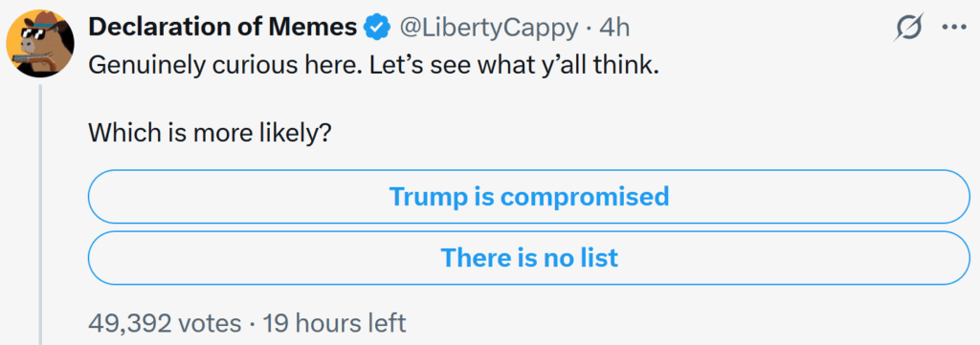View the 49,392 votes count
This screenshot has height=345, width=980.
point(165,323)
